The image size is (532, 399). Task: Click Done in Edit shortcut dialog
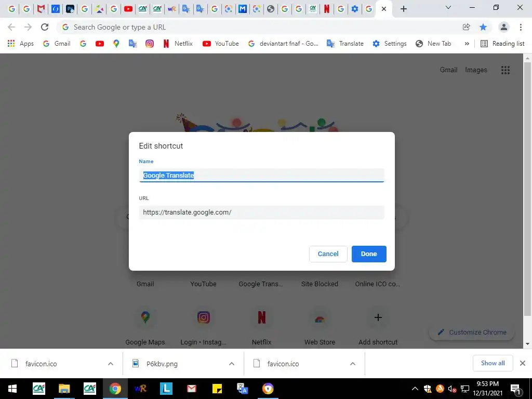[369, 254]
